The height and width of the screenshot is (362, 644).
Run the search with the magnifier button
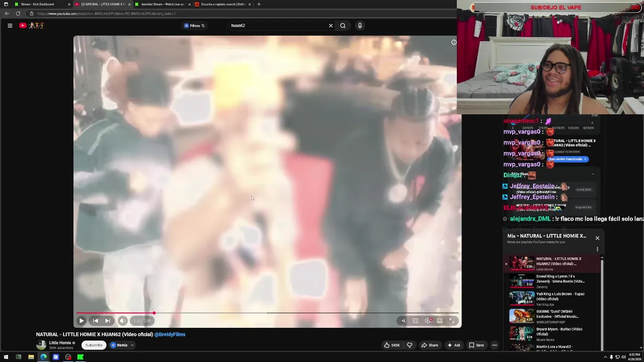[x=343, y=26]
